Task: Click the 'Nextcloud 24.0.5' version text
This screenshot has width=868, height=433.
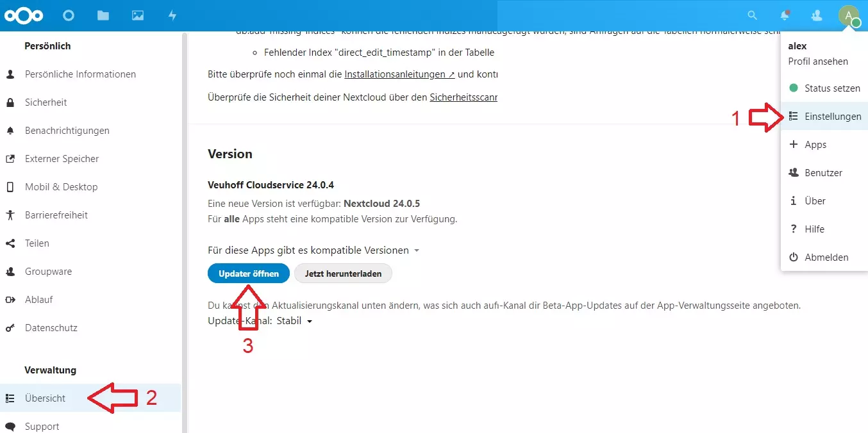Action: (381, 204)
